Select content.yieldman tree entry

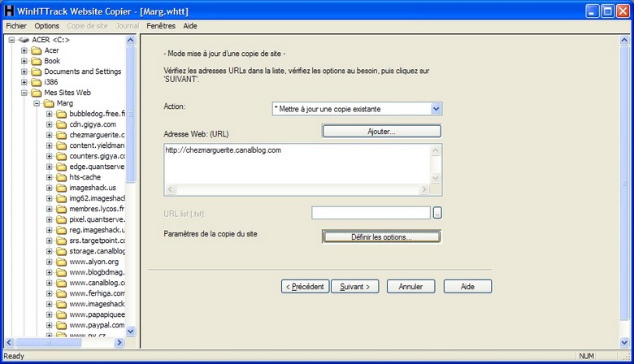pyautogui.click(x=97, y=145)
